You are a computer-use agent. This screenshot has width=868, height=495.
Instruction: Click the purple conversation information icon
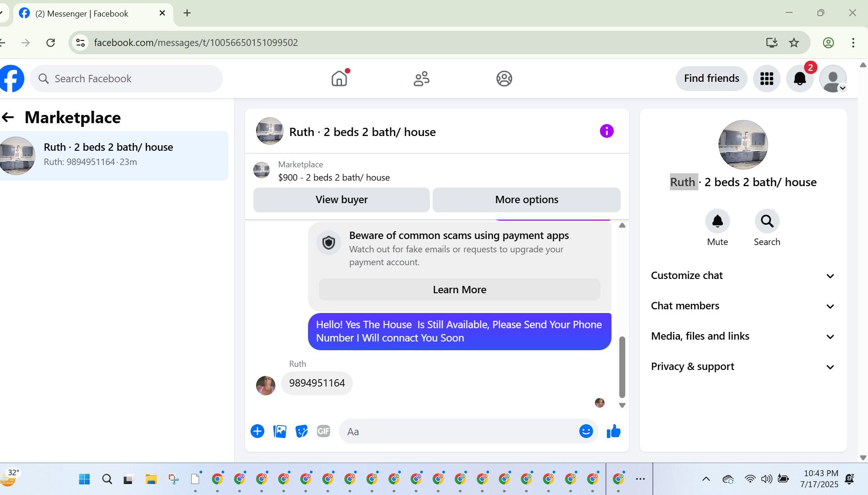click(607, 131)
